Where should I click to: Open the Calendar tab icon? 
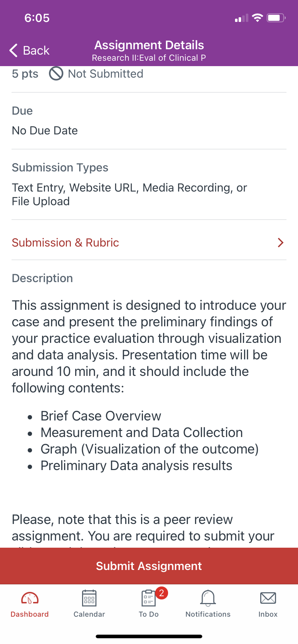[89, 598]
